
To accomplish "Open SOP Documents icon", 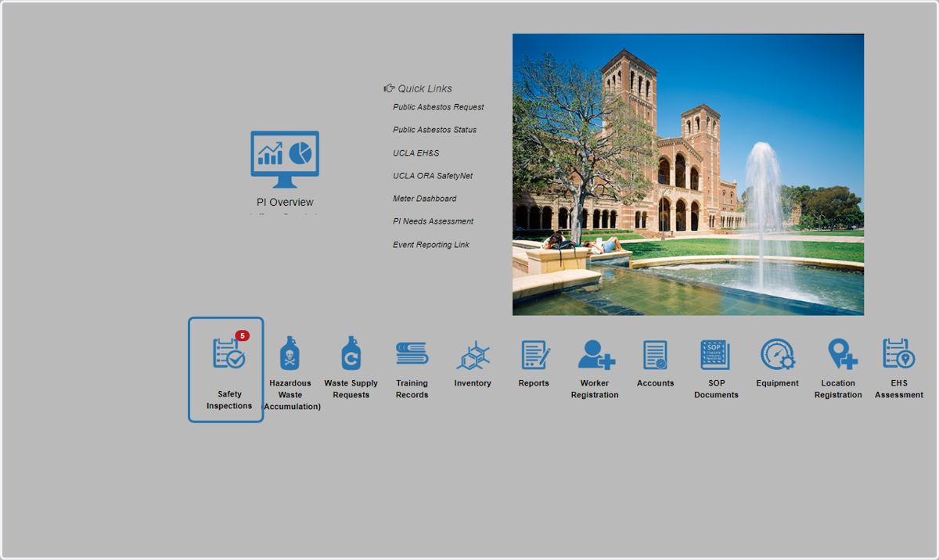I will point(715,355).
